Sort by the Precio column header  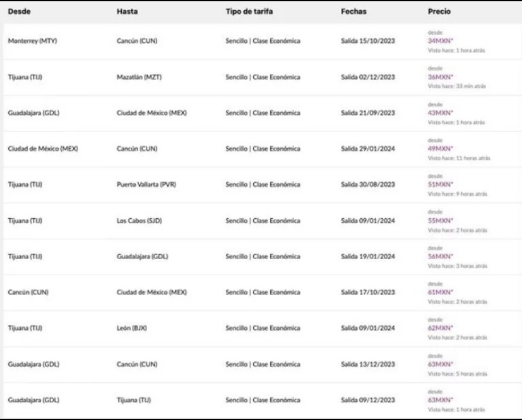439,11
